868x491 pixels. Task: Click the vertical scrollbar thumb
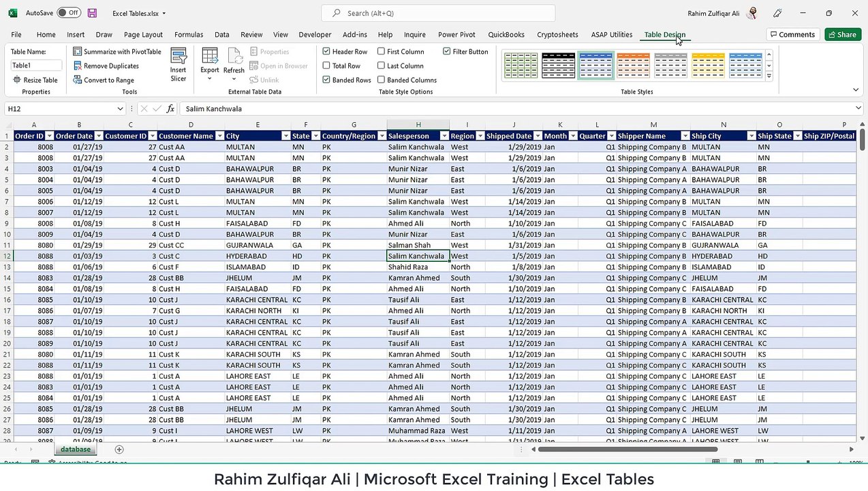coord(862,138)
